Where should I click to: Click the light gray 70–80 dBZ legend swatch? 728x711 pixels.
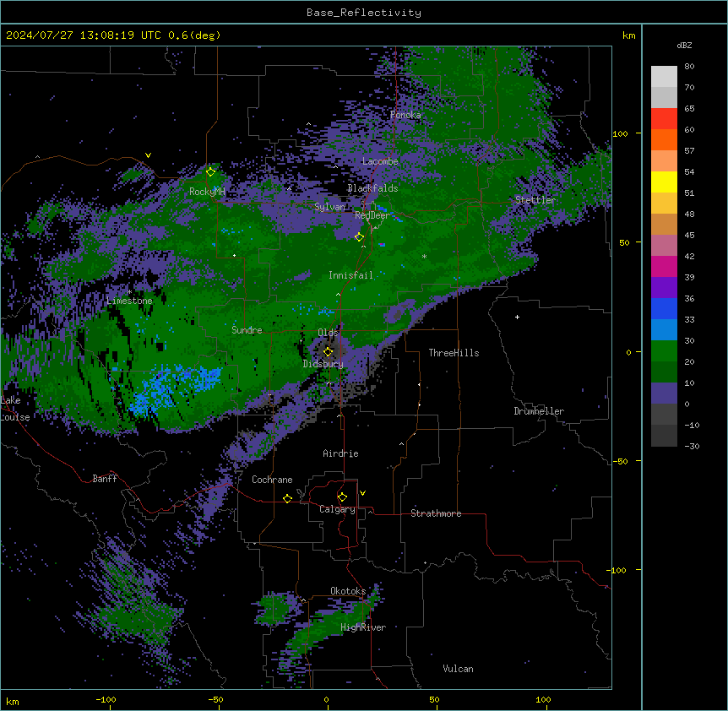coord(664,77)
